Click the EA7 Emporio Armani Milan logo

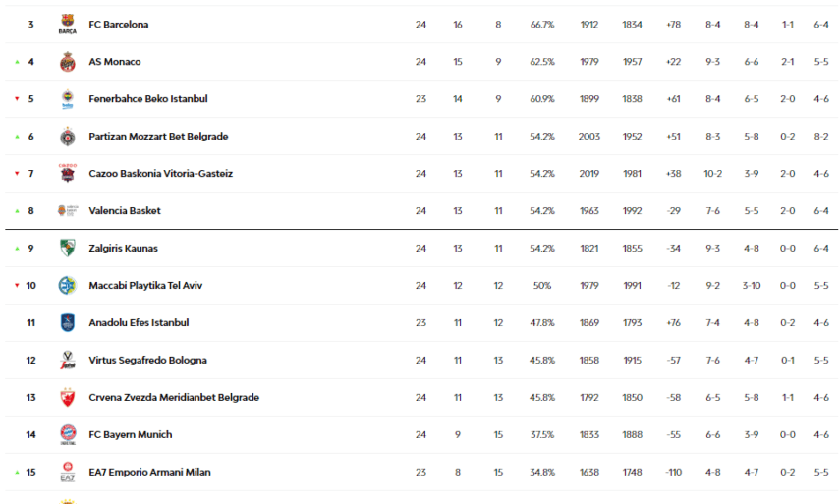(x=67, y=473)
